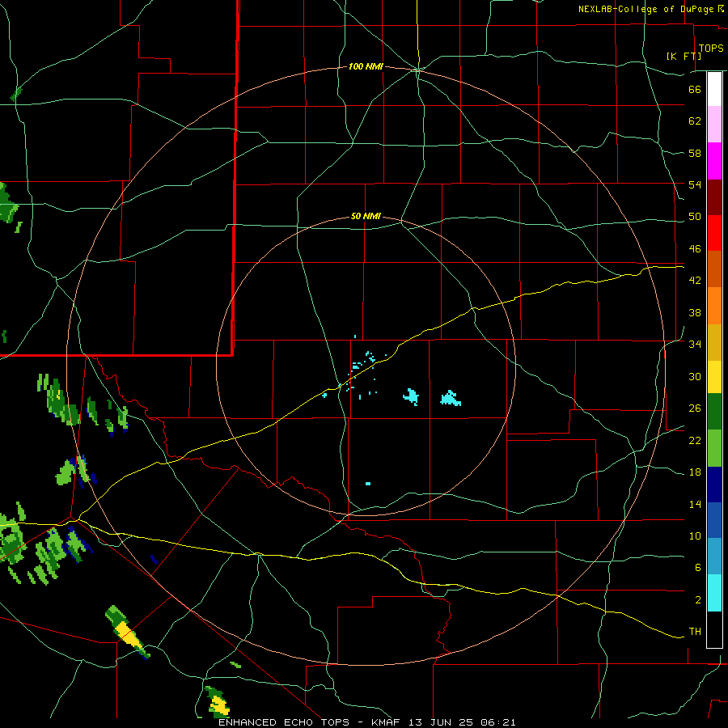Click the bright red legend swatch

click(714, 233)
